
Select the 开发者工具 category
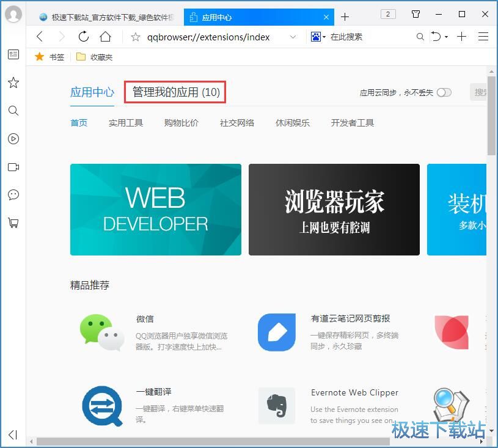(352, 123)
